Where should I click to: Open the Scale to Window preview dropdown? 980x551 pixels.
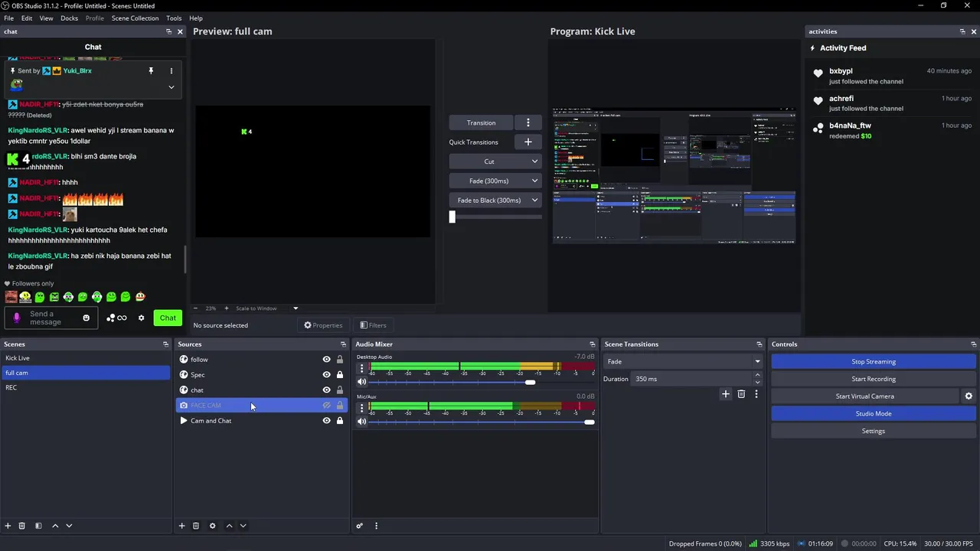coord(266,308)
